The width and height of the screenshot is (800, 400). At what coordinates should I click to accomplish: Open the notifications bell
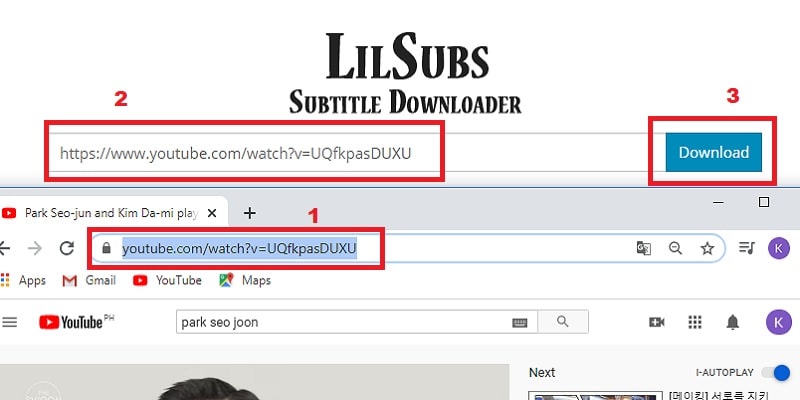(733, 322)
